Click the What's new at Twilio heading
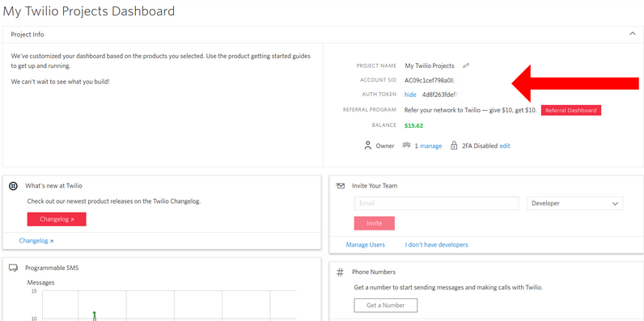 point(53,185)
